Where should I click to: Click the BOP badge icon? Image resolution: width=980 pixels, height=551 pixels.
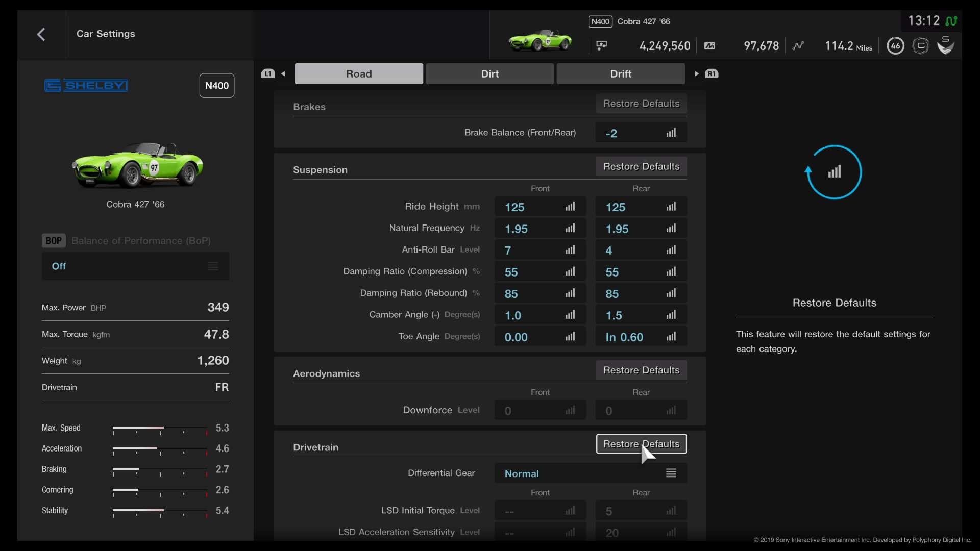coord(54,241)
